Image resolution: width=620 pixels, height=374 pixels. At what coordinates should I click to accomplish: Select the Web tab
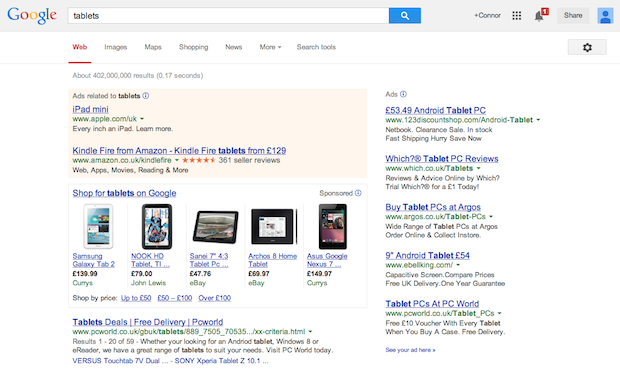pos(79,47)
